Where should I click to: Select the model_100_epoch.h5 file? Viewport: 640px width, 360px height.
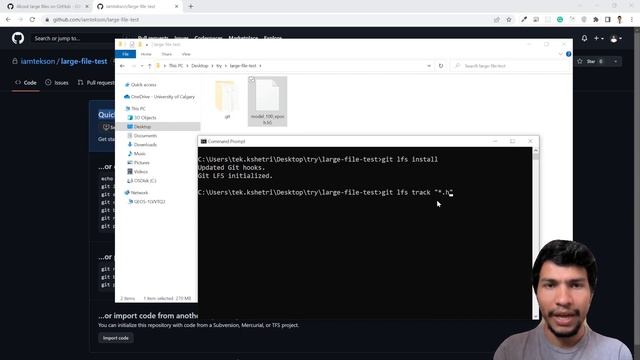267,101
